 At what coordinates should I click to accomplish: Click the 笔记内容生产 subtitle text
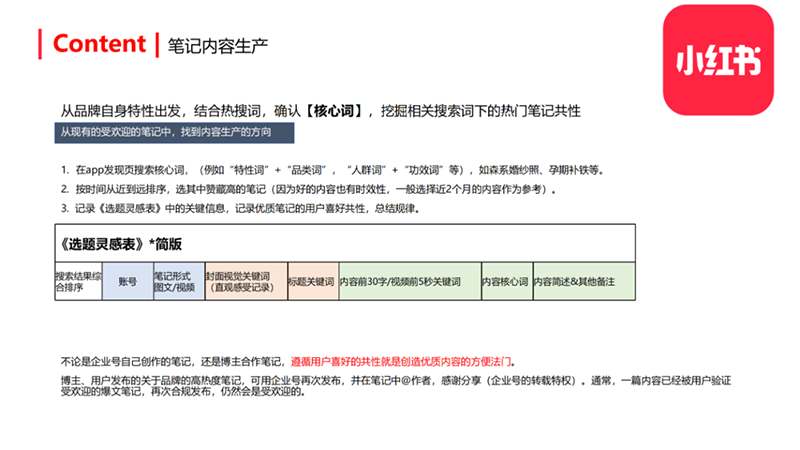218,46
